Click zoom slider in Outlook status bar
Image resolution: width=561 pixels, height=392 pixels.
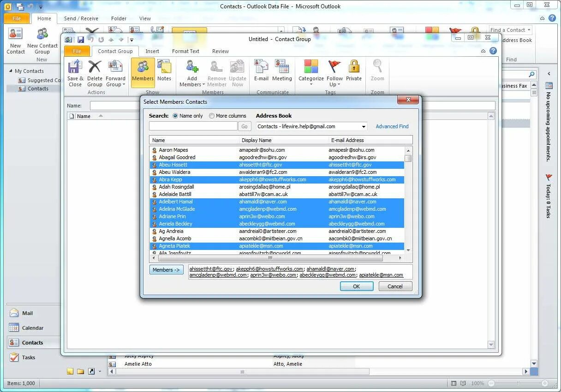518,383
